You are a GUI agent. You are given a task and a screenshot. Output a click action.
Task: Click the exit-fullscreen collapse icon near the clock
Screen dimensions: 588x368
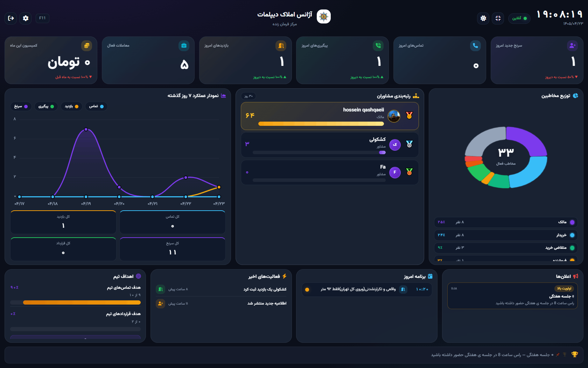tap(498, 18)
